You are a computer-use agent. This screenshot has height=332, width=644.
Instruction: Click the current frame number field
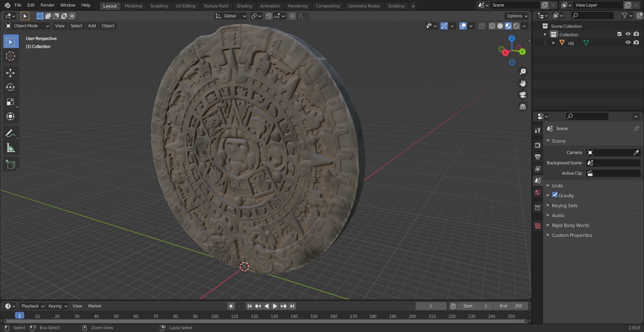431,306
